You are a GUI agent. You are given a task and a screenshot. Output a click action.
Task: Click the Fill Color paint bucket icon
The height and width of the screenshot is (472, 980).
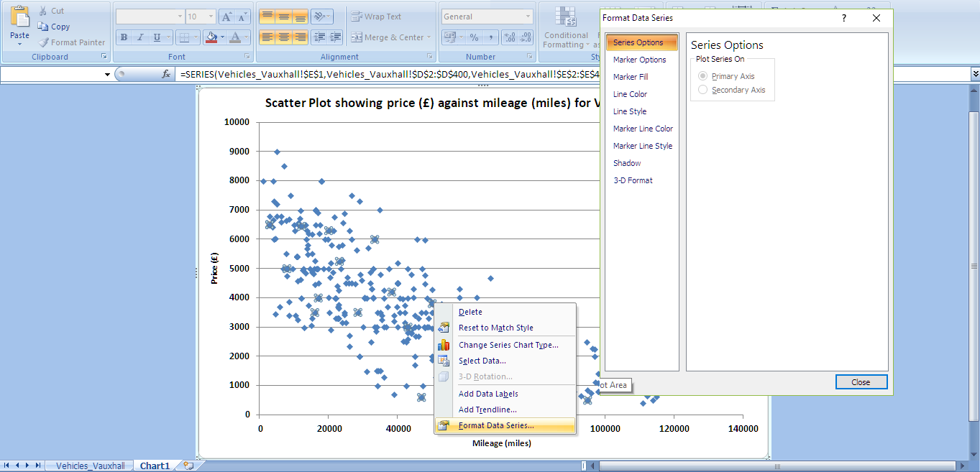coord(211,37)
